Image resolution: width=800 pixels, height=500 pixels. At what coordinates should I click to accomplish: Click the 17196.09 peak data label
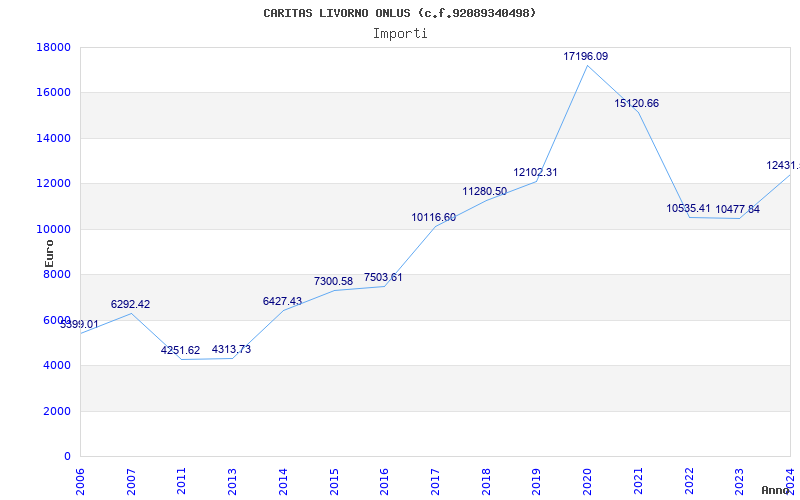pyautogui.click(x=586, y=57)
